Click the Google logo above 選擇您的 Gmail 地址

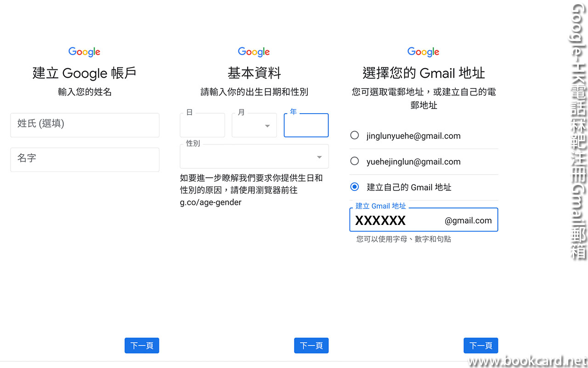tap(424, 52)
